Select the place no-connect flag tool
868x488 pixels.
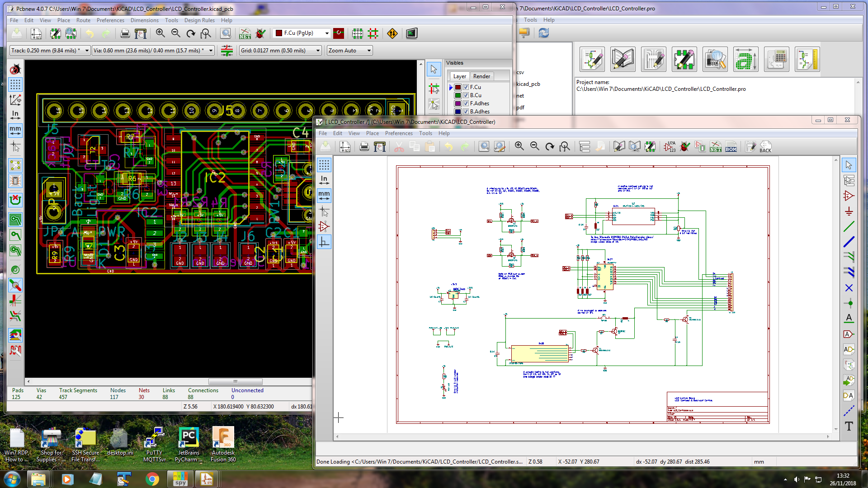(849, 288)
